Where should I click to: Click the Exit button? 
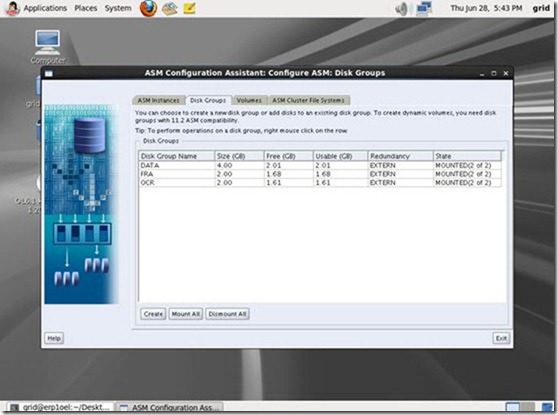click(501, 338)
